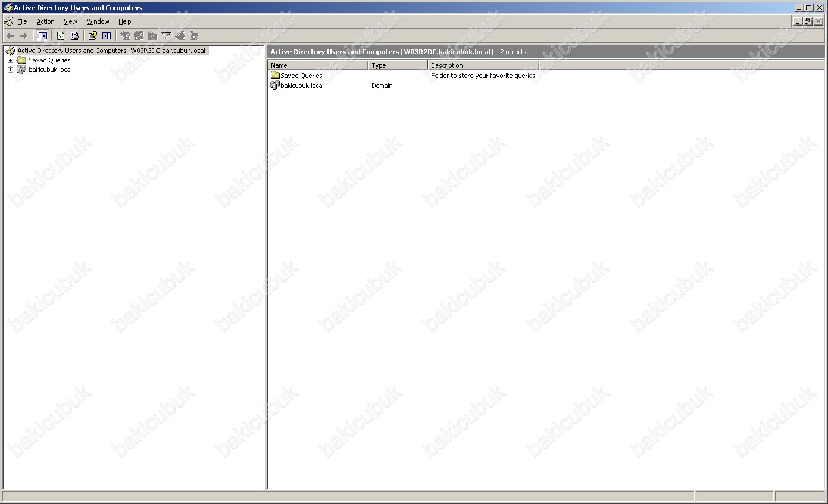Toggle the Show/Hide Action Pane icon
This screenshot has height=504, width=828.
click(107, 36)
